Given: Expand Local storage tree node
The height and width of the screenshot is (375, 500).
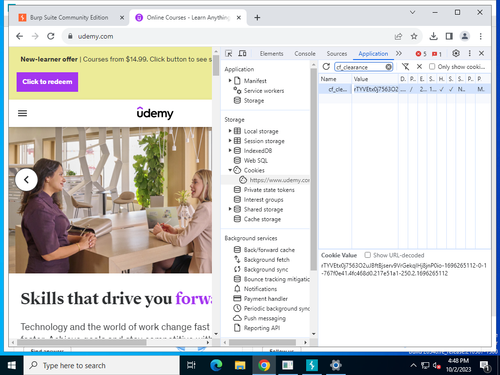Looking at the screenshot, I should point(230,131).
